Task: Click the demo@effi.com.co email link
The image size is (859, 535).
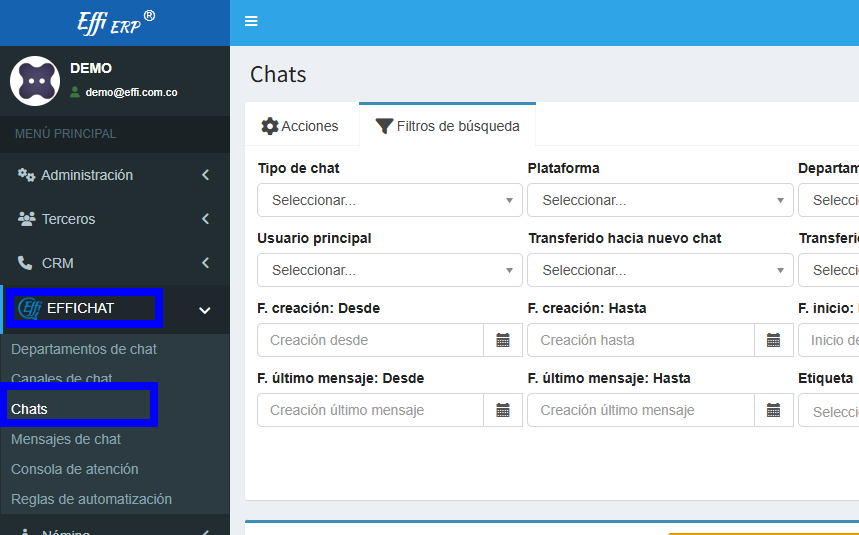Action: [x=131, y=93]
